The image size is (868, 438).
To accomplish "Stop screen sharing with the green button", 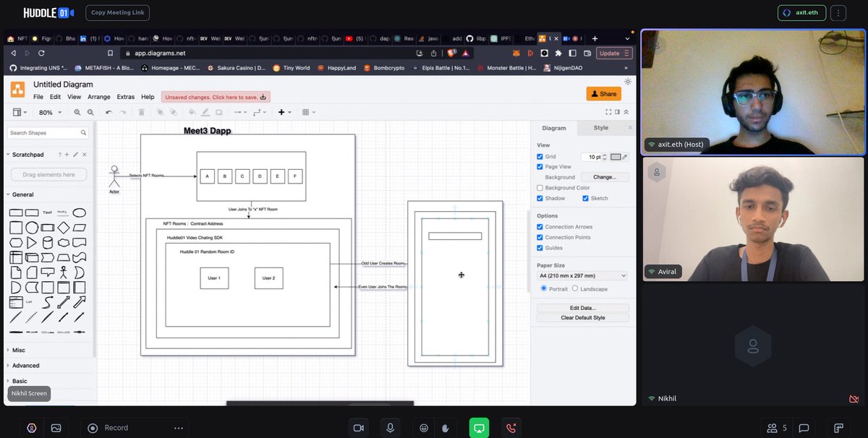I will 479,428.
